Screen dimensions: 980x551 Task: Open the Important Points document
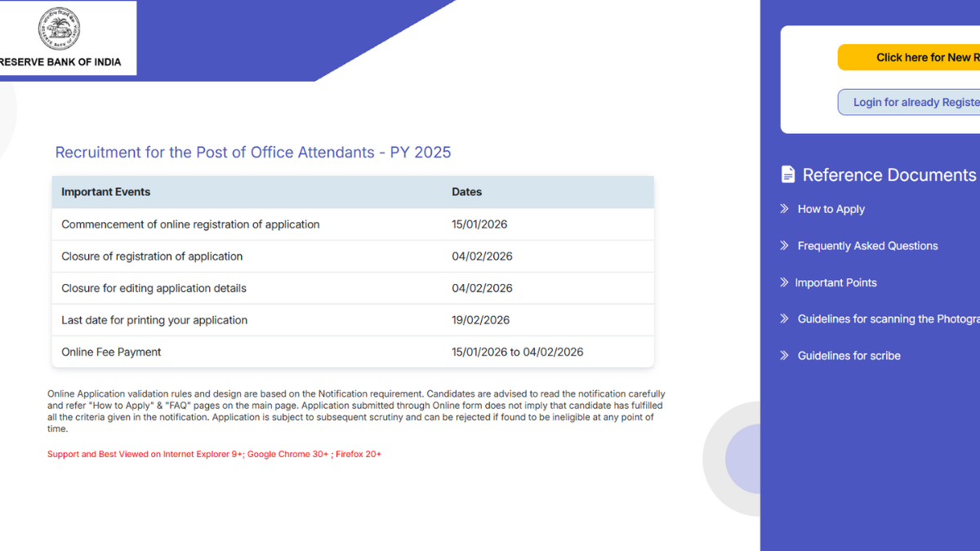835,282
